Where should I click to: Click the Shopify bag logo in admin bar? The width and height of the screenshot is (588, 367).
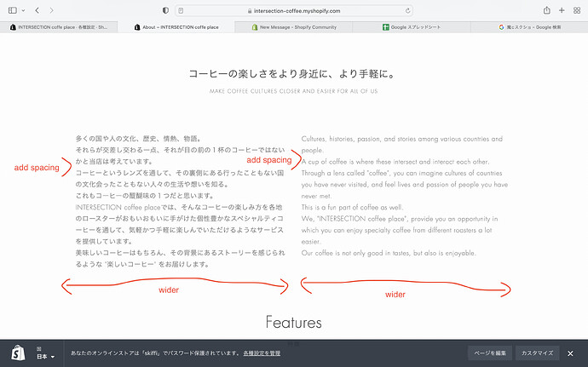pyautogui.click(x=18, y=353)
